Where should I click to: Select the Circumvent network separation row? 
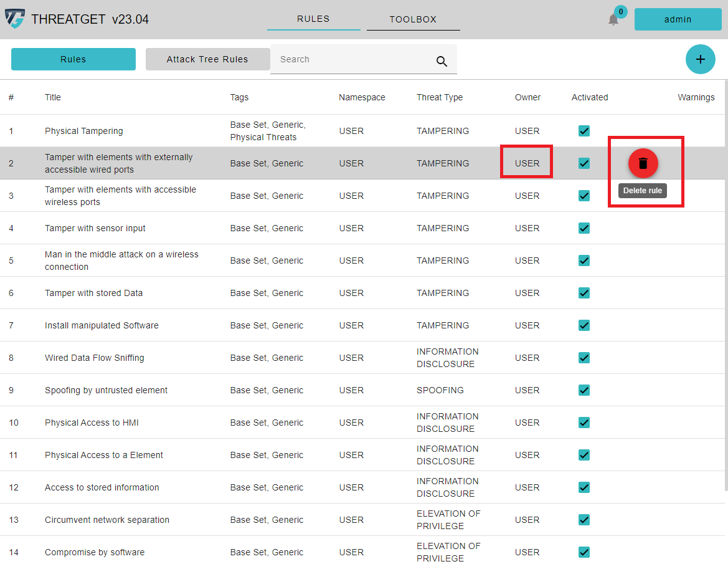point(107,520)
